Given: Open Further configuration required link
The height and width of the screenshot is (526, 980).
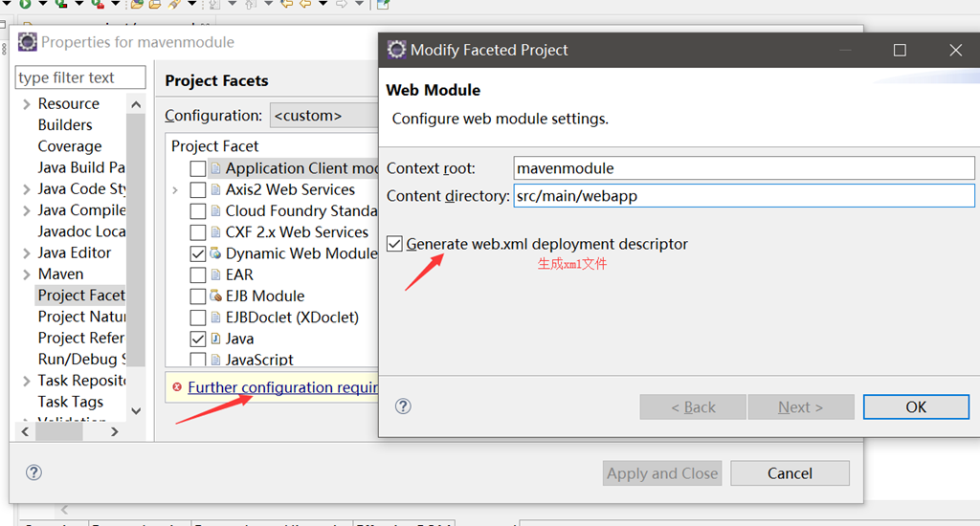Looking at the screenshot, I should (x=282, y=387).
